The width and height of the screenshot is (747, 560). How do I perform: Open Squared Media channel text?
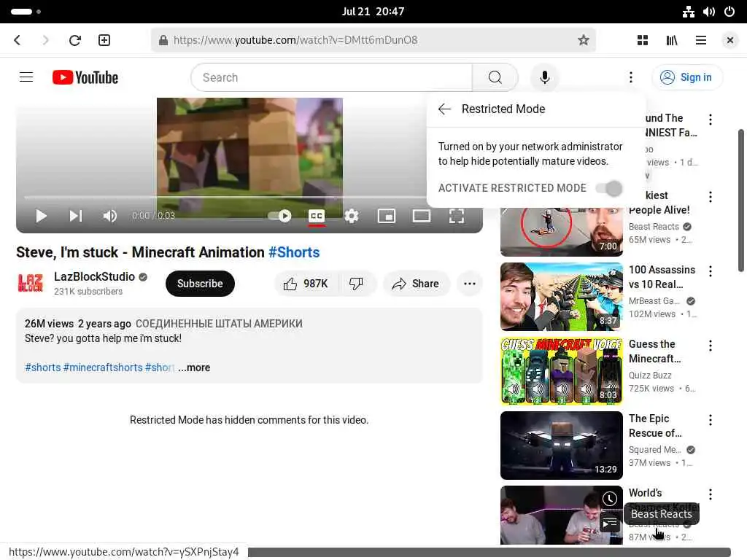click(654, 449)
